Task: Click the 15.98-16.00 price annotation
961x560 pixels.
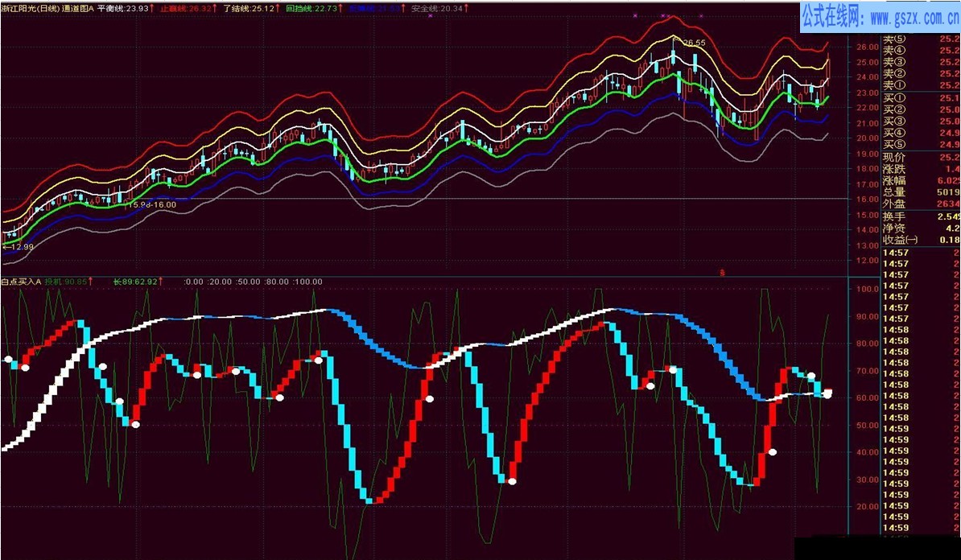Action: 152,204
